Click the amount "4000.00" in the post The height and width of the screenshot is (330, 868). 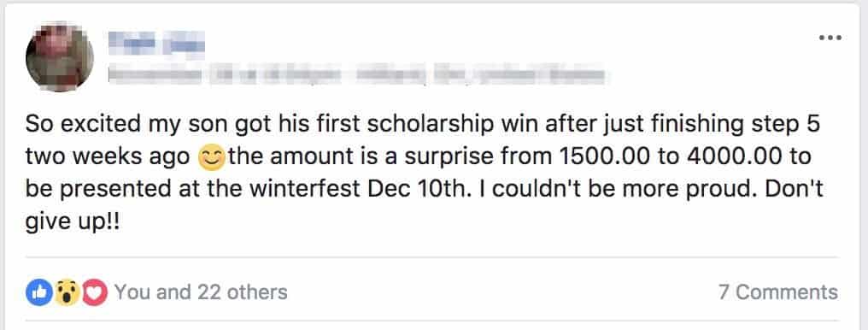731,158
